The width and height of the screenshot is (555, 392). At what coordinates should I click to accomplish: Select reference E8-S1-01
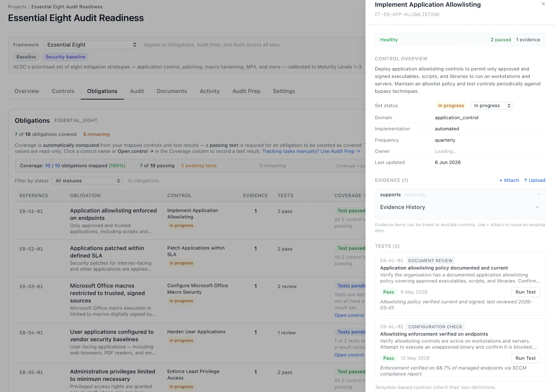tap(31, 211)
